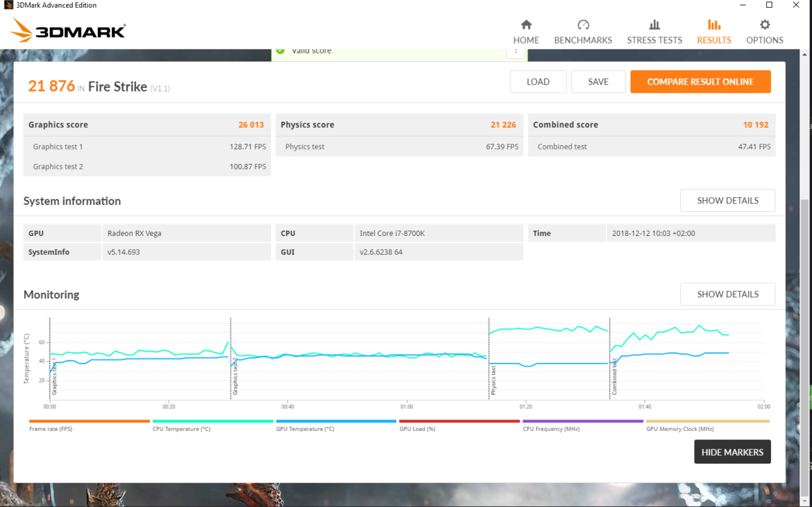The image size is (812, 507).
Task: Select the Results tab
Action: coord(714,32)
